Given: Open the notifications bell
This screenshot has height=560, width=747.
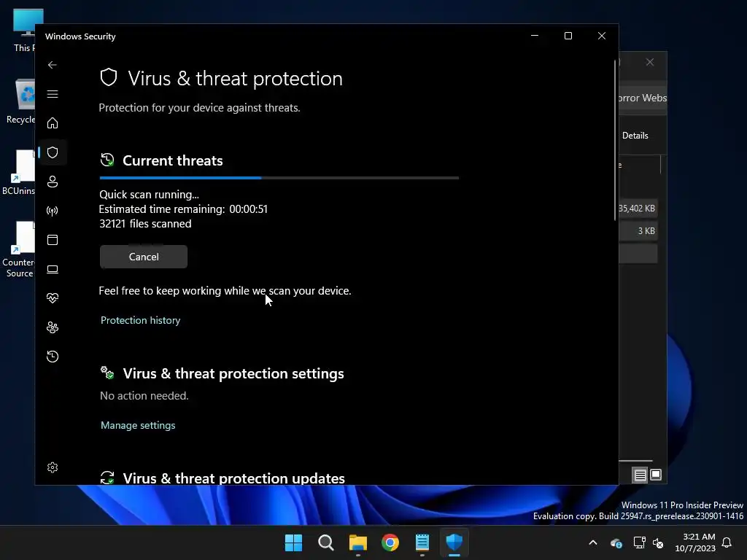Looking at the screenshot, I should (x=727, y=542).
